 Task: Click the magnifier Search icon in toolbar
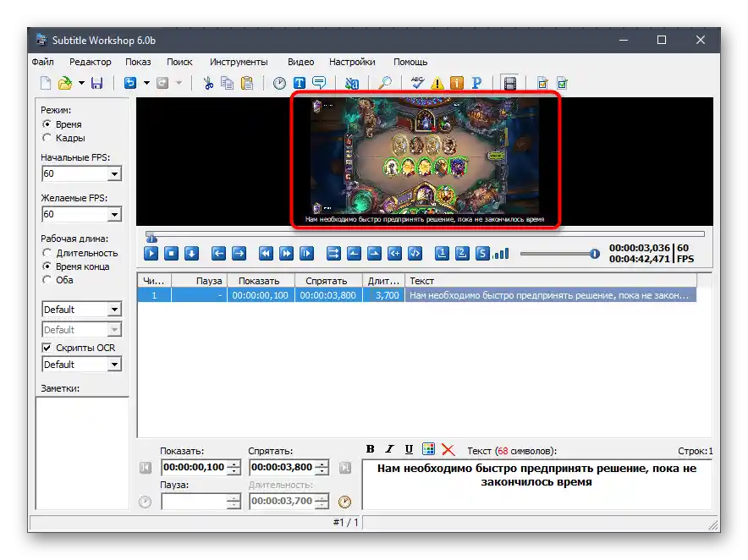point(384,83)
